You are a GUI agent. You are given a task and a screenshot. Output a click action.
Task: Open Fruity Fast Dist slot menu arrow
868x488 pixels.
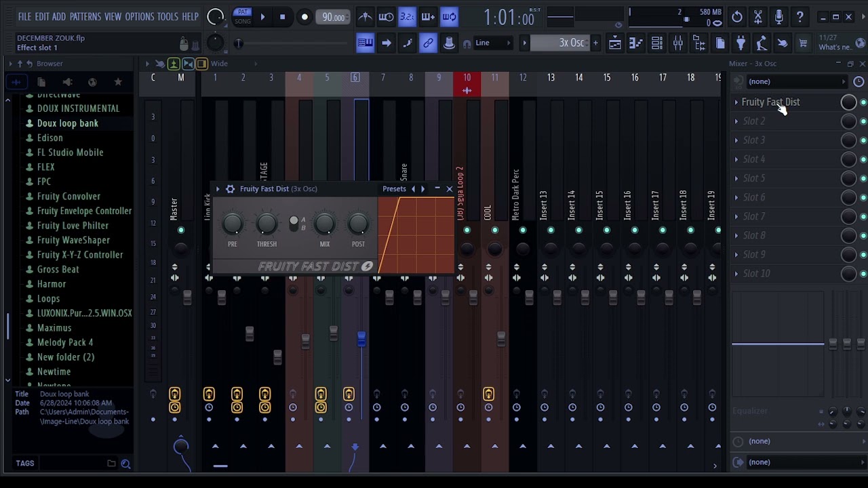[736, 102]
